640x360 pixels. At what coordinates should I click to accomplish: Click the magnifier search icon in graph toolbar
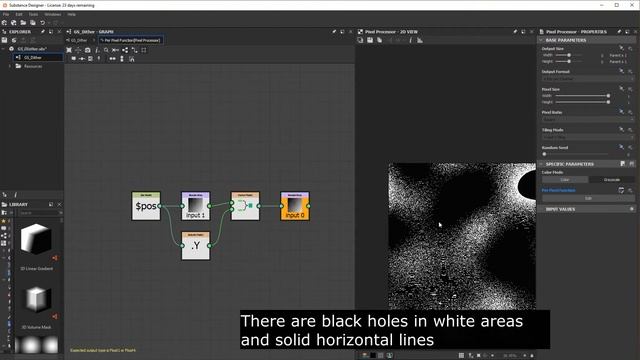106,50
